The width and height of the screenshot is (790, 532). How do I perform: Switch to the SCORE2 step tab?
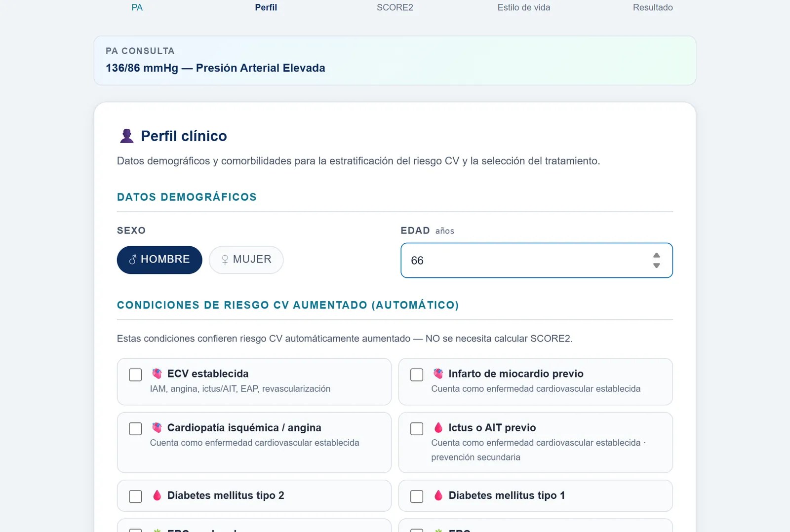click(x=395, y=7)
